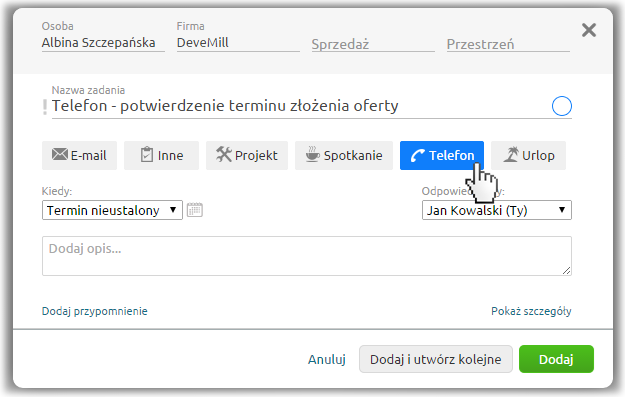Edit the Osoba field Albina Szczepańska
Image resolution: width=625 pixels, height=397 pixels.
[x=103, y=43]
